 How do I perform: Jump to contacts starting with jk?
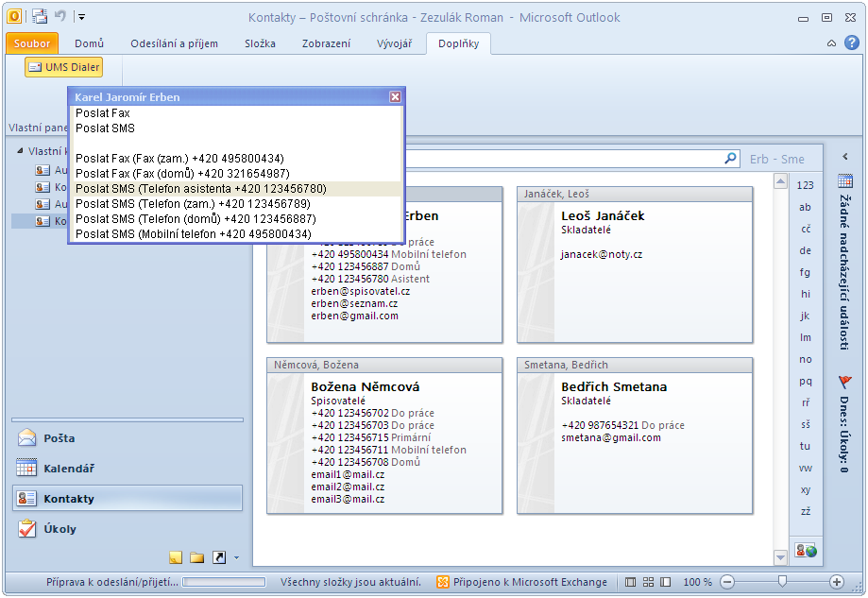805,316
